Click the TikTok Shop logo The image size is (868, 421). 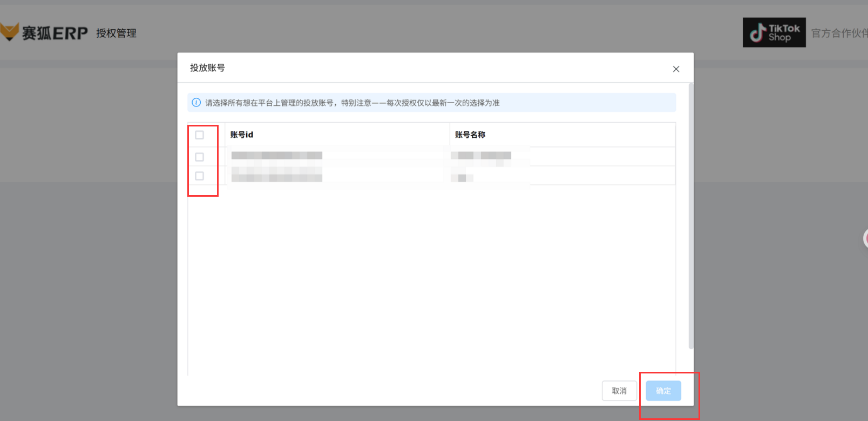point(774,32)
